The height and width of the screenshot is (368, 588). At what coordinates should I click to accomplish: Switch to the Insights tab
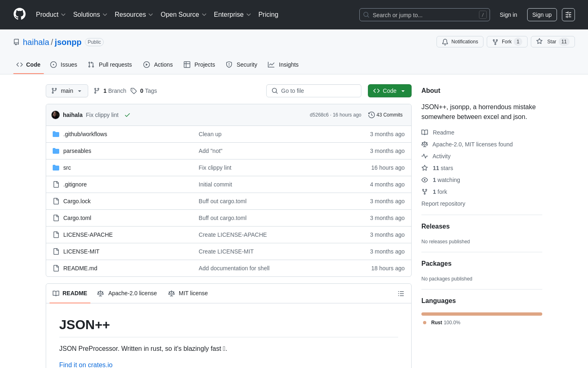283,65
